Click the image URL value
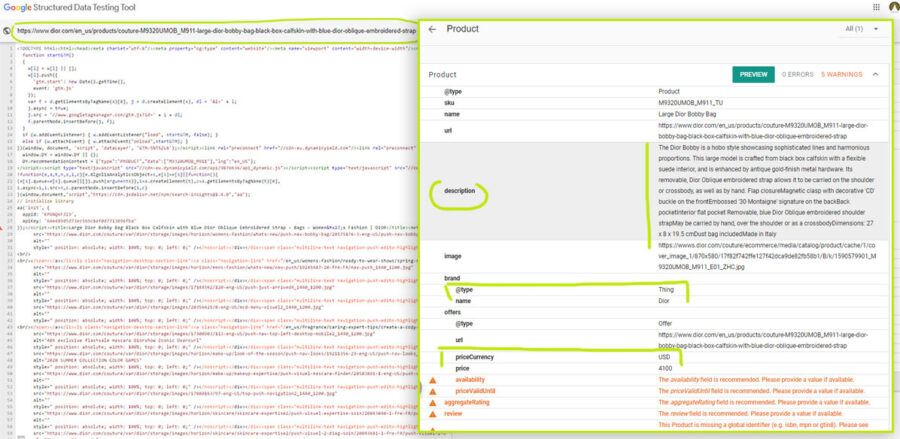Screen dimensions: 900x439 coord(767,256)
